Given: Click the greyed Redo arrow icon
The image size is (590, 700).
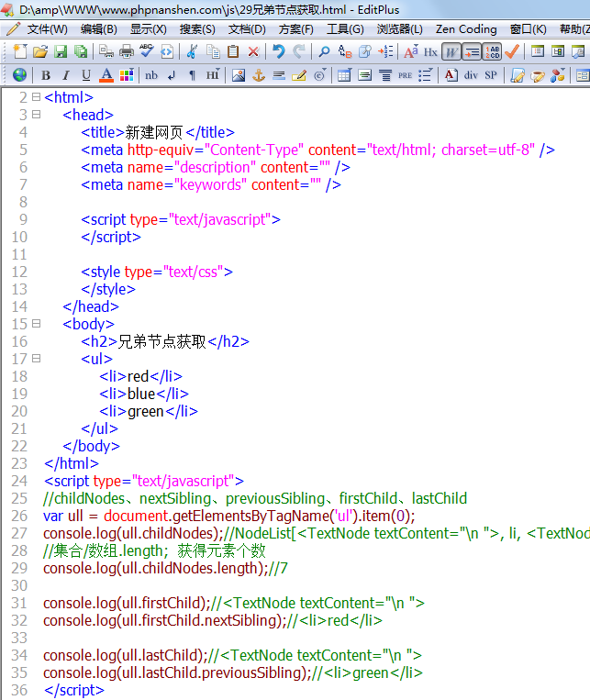Looking at the screenshot, I should click(299, 51).
